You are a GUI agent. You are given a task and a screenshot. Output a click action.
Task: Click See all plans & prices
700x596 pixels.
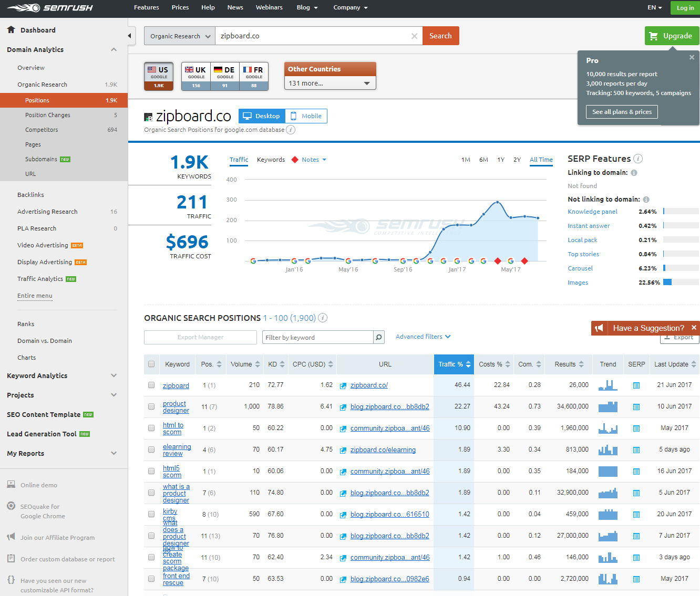[622, 112]
